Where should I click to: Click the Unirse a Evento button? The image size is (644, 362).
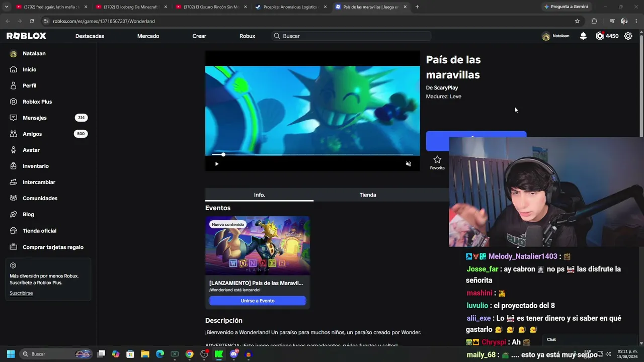258,301
